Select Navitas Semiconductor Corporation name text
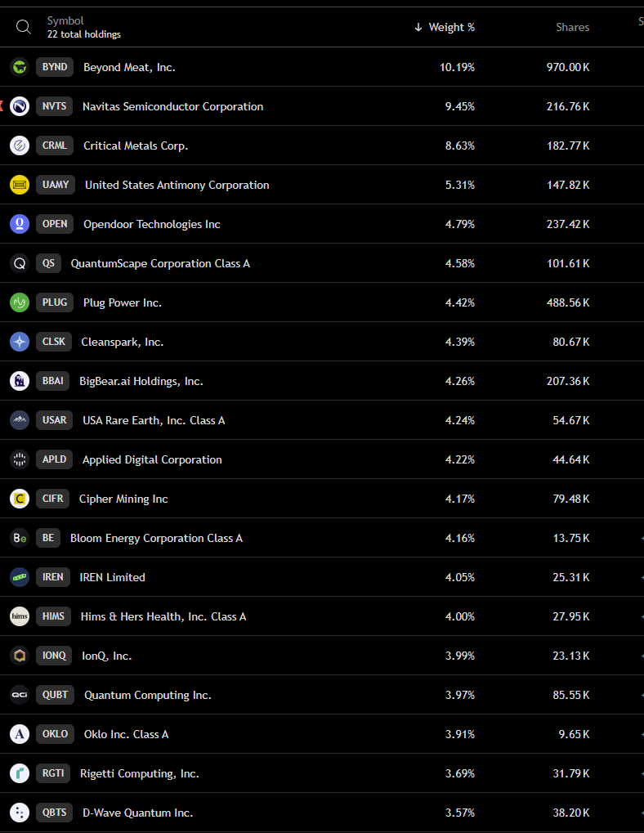This screenshot has width=644, height=833. (172, 106)
